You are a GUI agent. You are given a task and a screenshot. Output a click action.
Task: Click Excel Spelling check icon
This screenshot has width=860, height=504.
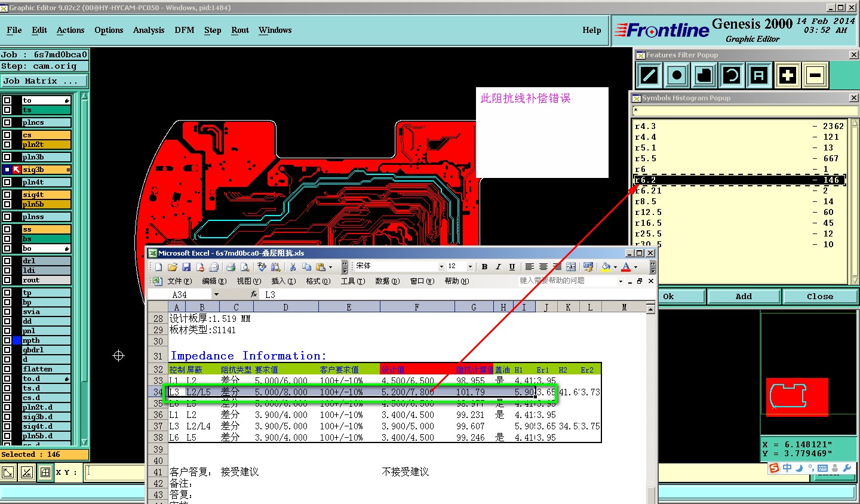[x=262, y=267]
